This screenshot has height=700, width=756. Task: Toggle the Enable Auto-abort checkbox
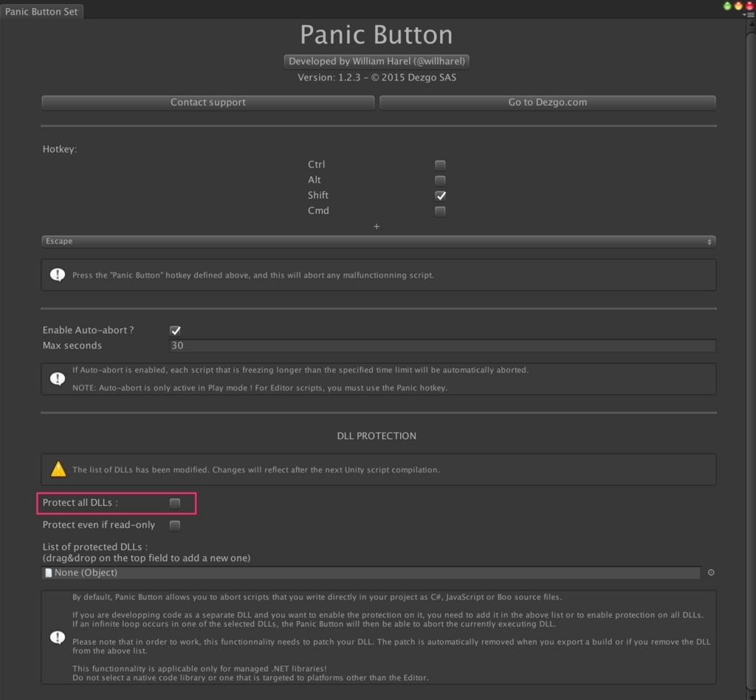pyautogui.click(x=175, y=330)
